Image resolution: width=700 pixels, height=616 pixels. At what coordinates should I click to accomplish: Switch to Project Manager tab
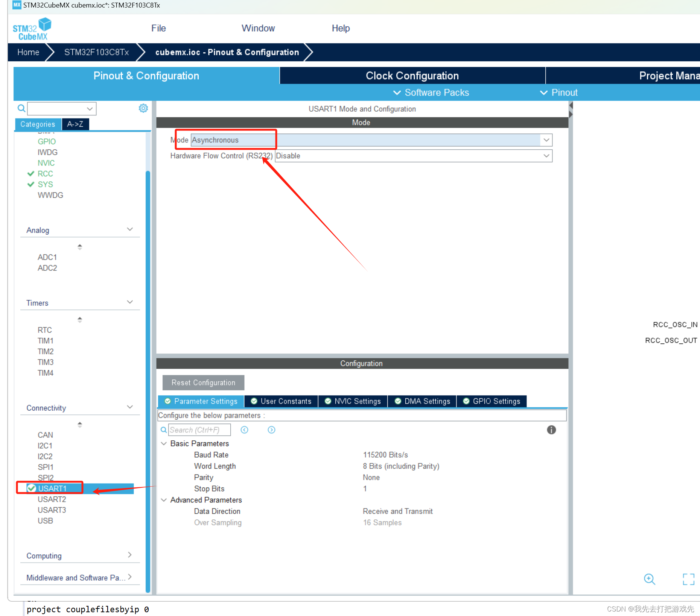623,76
